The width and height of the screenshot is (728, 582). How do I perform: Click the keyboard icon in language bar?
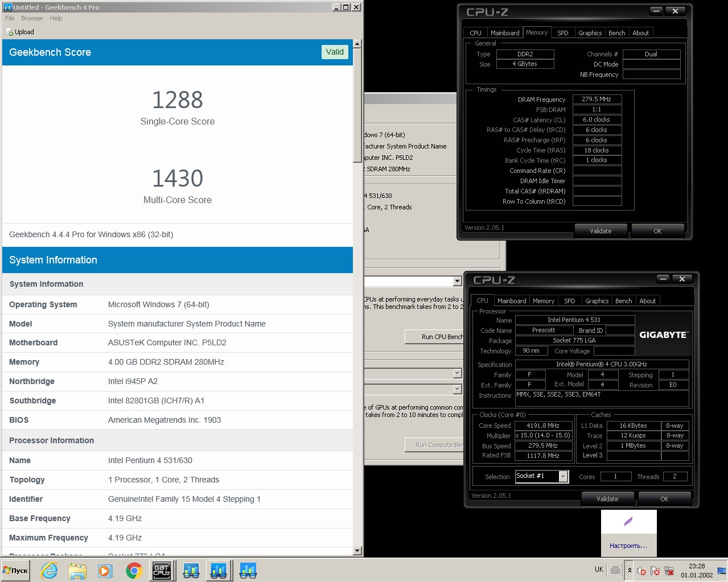(615, 569)
